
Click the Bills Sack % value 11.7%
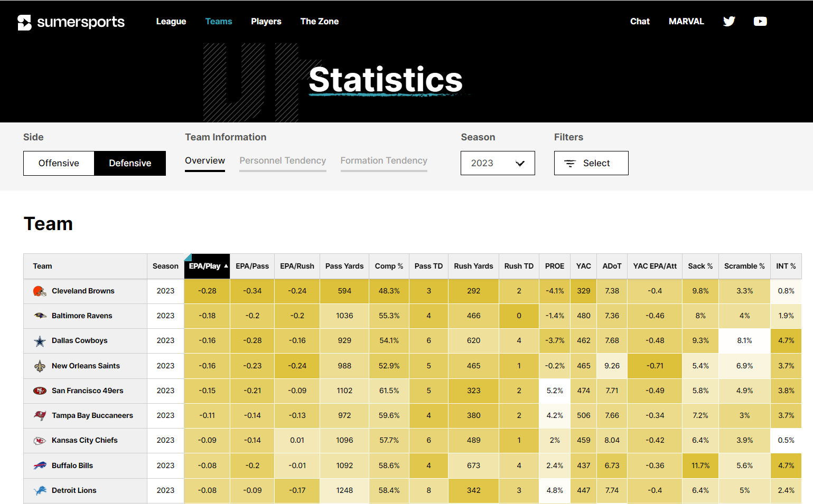click(x=700, y=465)
